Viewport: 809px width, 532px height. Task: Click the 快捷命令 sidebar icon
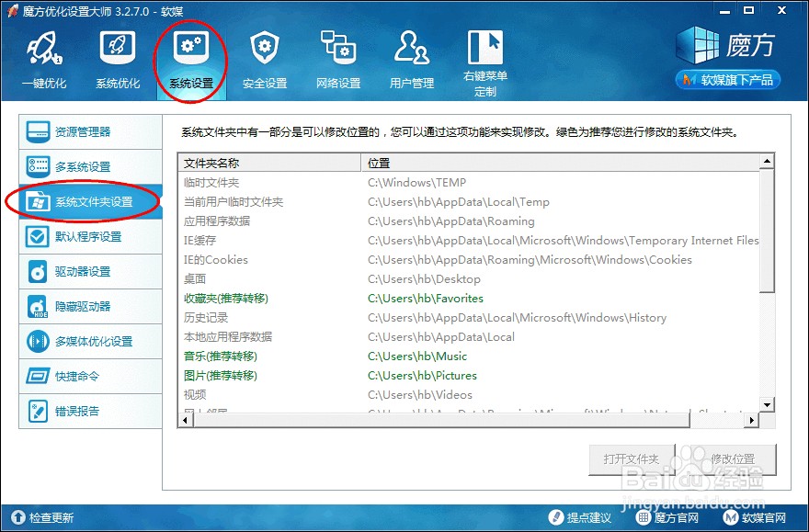[38, 377]
